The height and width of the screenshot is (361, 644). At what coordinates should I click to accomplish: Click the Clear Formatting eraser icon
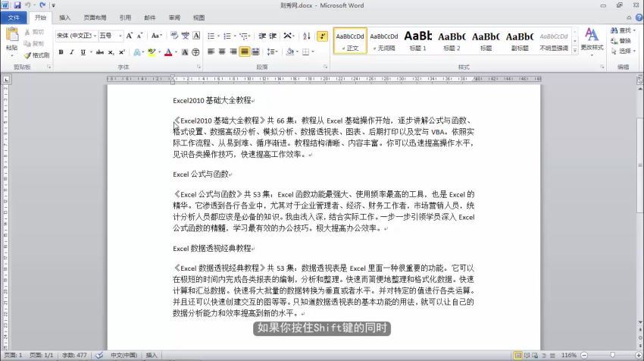[x=174, y=36]
